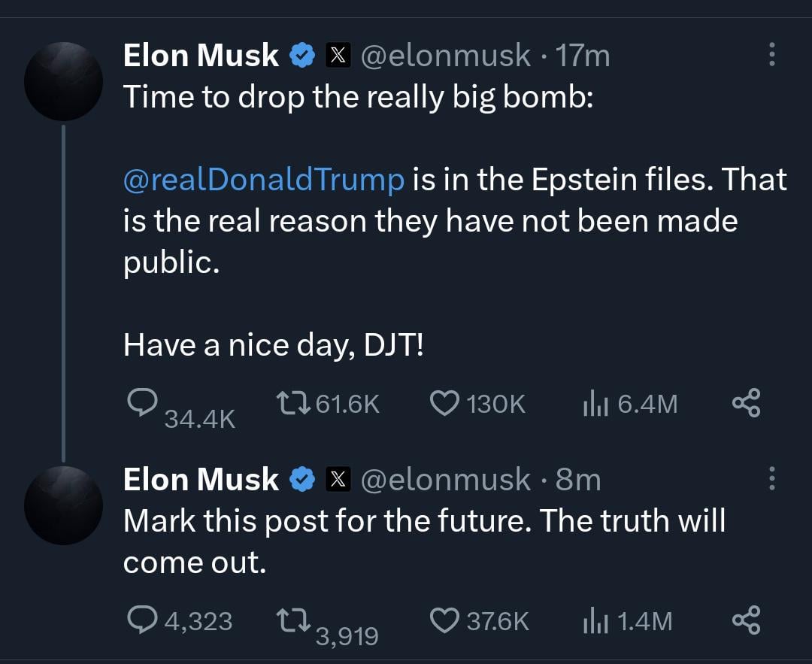The image size is (812, 664).
Task: Repost the 'really big bomb' post
Action: click(292, 403)
